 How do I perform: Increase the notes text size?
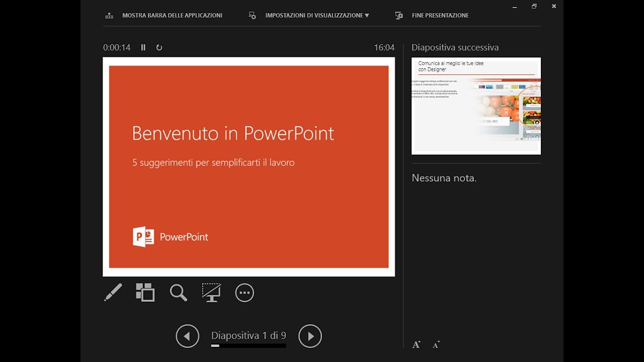(416, 344)
